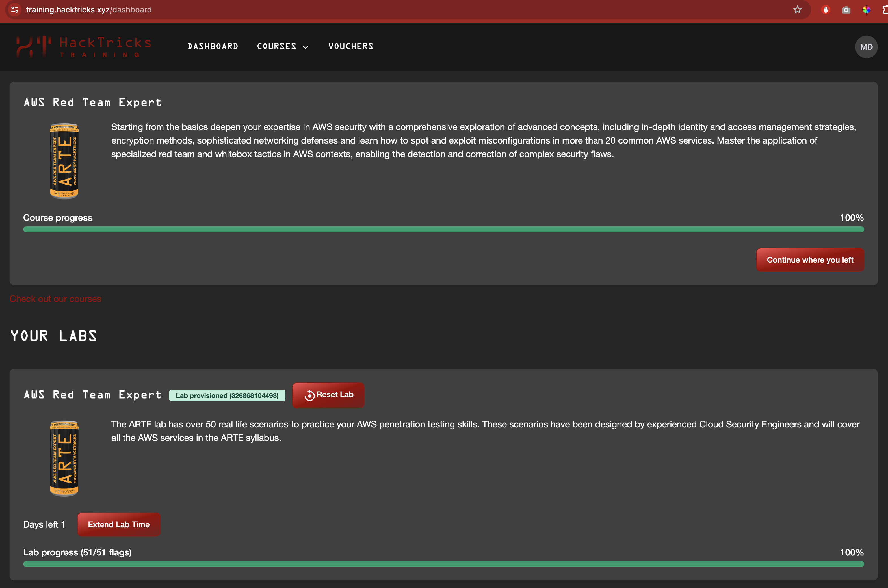This screenshot has width=888, height=588.
Task: Bookmark this page with the star icon
Action: (x=797, y=10)
